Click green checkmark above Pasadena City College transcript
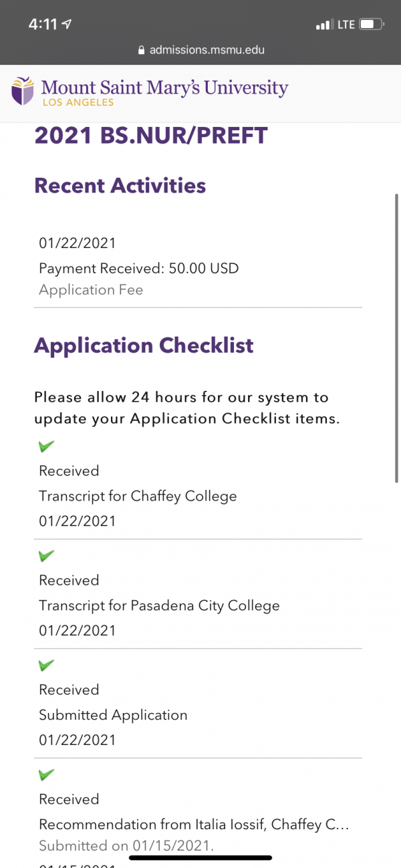The width and height of the screenshot is (401, 868). [x=46, y=555]
